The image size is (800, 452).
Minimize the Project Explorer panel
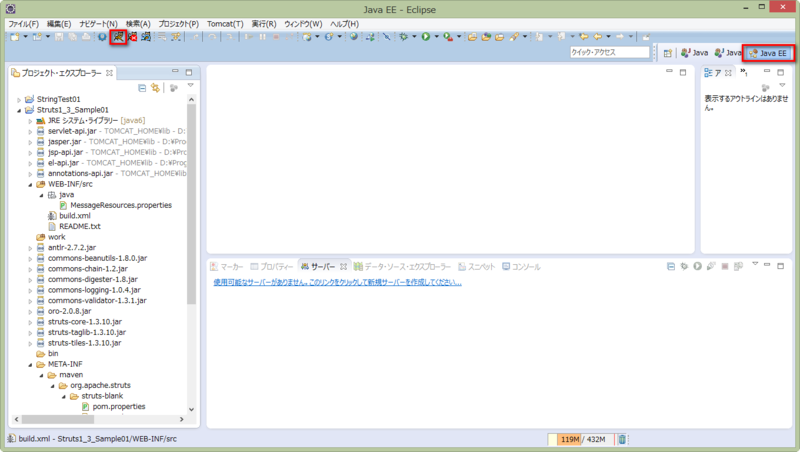coord(175,72)
